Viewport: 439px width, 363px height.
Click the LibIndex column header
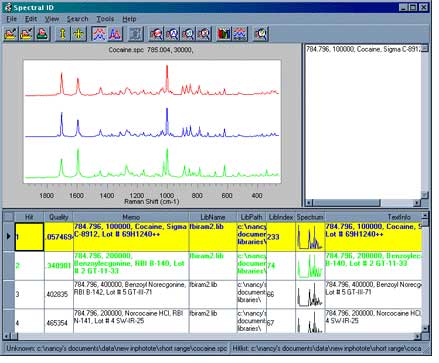281,217
